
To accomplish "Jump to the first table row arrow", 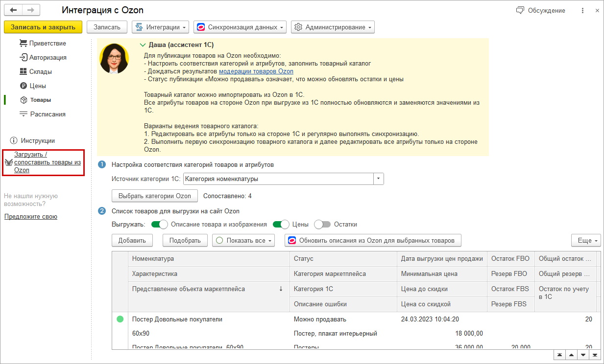I will pyautogui.click(x=560, y=355).
